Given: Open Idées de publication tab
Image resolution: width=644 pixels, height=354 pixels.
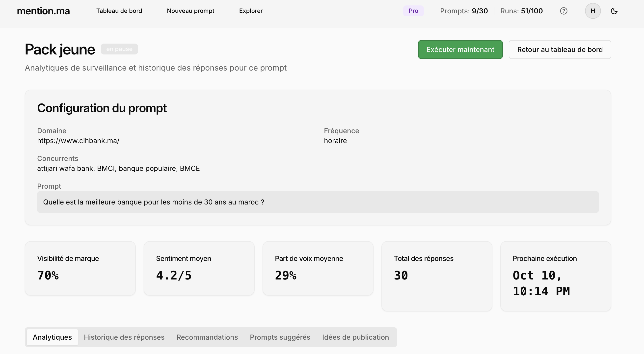Looking at the screenshot, I should coord(355,337).
